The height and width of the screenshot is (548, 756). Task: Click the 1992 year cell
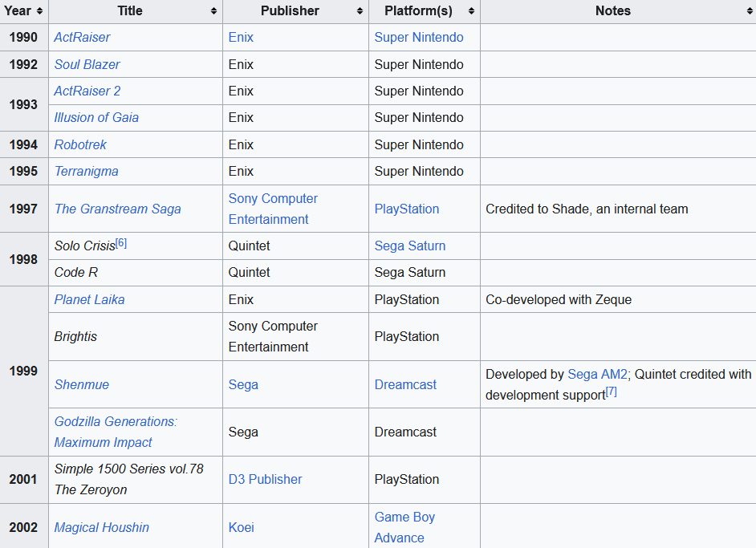(24, 64)
